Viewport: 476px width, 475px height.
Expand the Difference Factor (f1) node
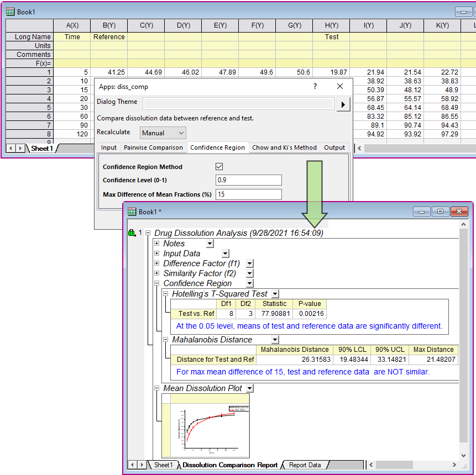click(x=156, y=263)
